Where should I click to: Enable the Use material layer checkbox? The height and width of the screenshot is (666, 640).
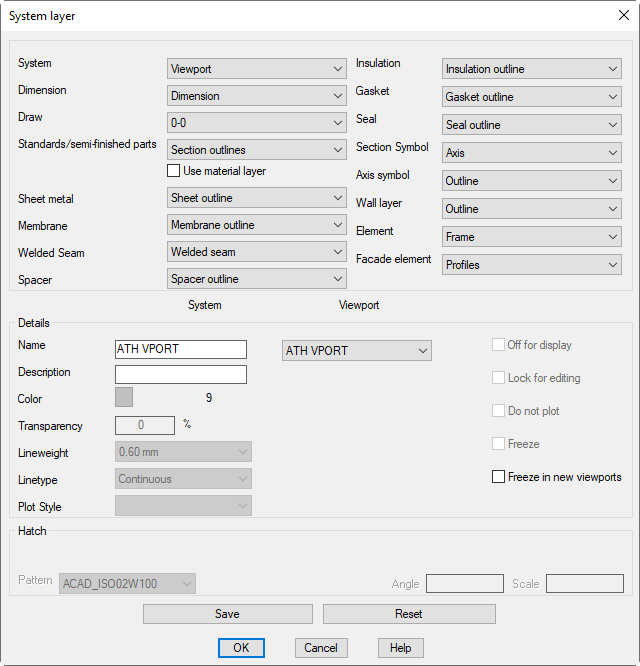174,171
